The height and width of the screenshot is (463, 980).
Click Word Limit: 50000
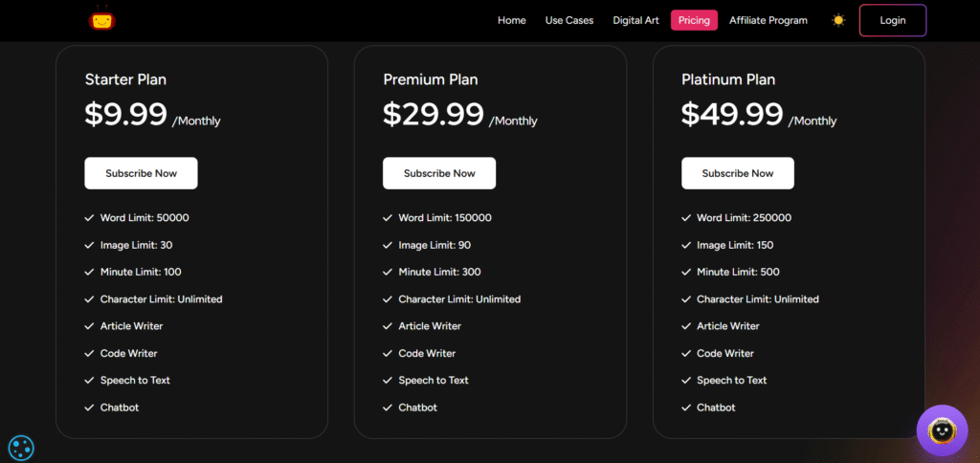tap(145, 218)
